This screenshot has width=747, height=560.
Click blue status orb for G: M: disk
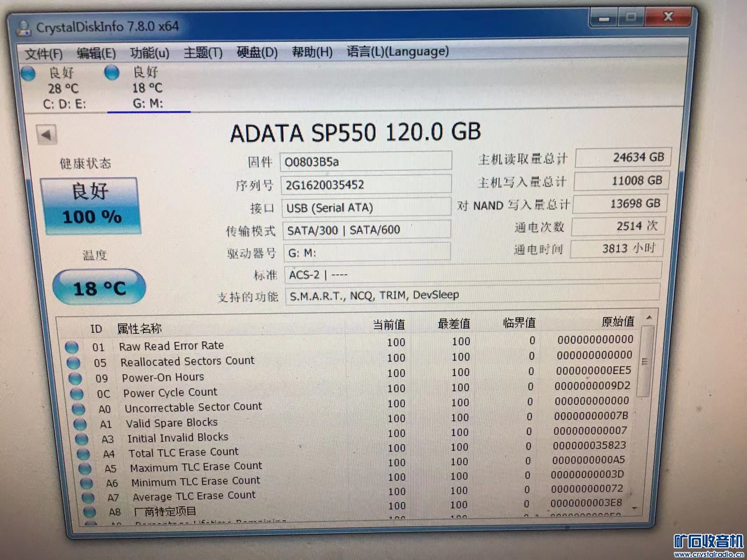pyautogui.click(x=112, y=72)
